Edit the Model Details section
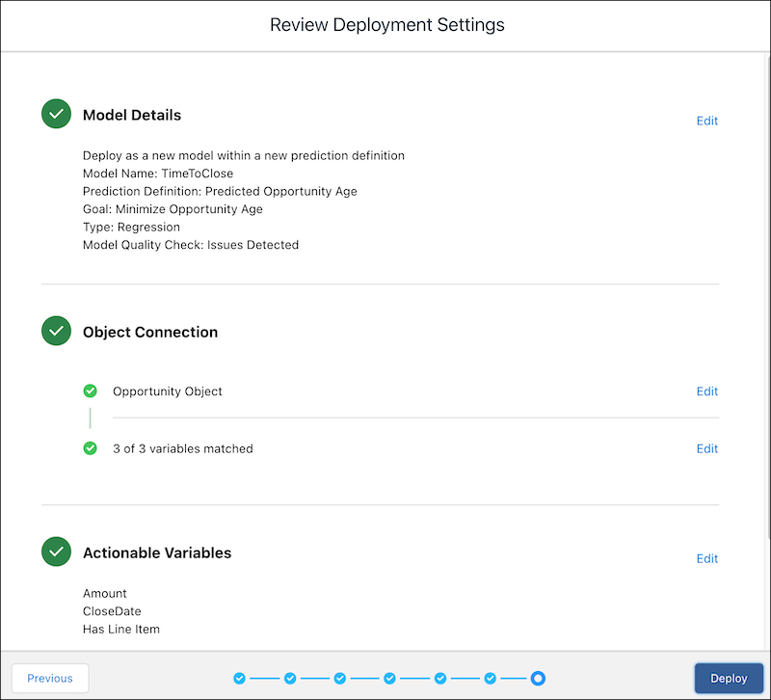The image size is (771, 700). click(707, 121)
